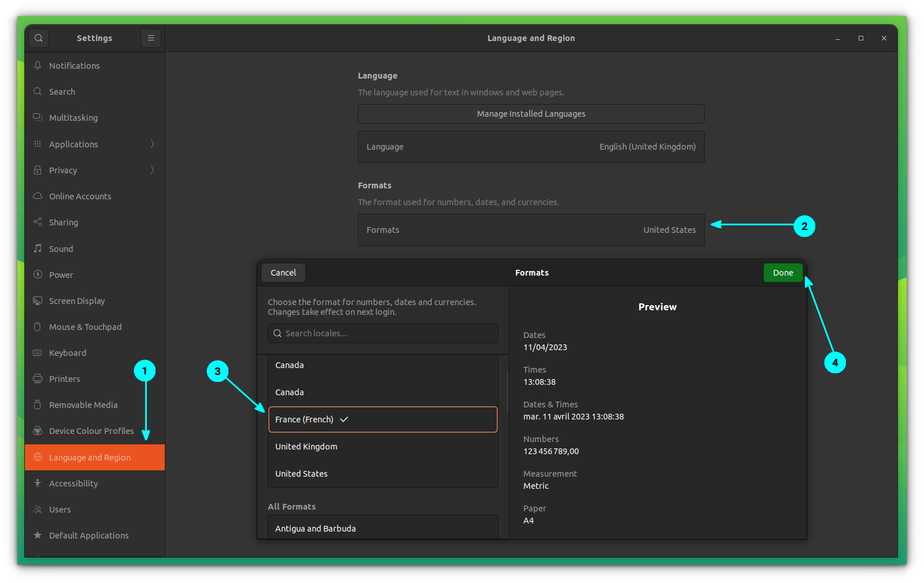Viewport: 924px width, 583px height.
Task: Open Screen Display settings panel
Action: [95, 300]
